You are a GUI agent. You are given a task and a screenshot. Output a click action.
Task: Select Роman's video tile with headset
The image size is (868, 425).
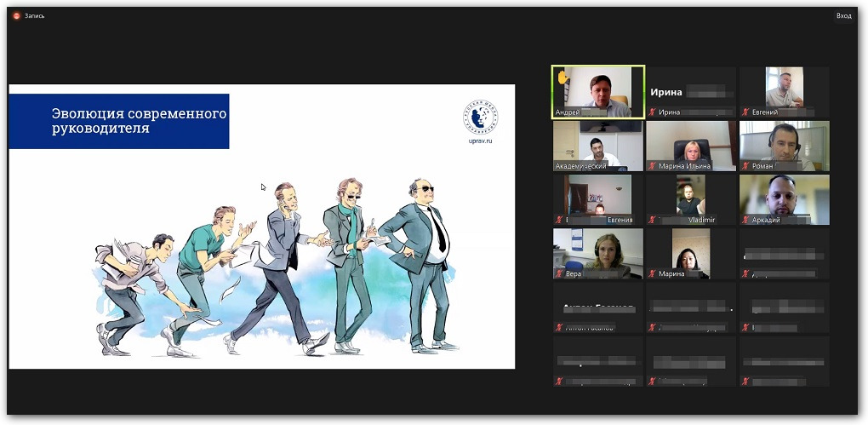pyautogui.click(x=784, y=146)
